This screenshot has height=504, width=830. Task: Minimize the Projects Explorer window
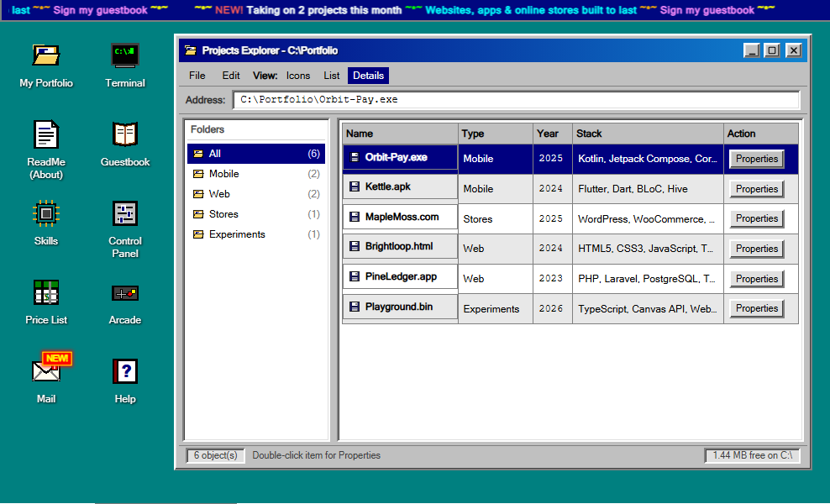point(752,50)
